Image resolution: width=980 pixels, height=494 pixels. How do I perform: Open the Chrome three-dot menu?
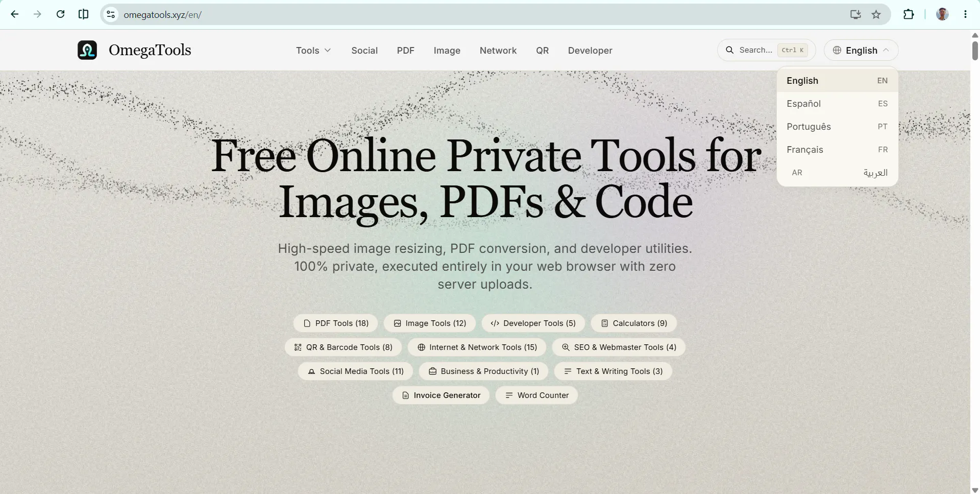click(965, 14)
